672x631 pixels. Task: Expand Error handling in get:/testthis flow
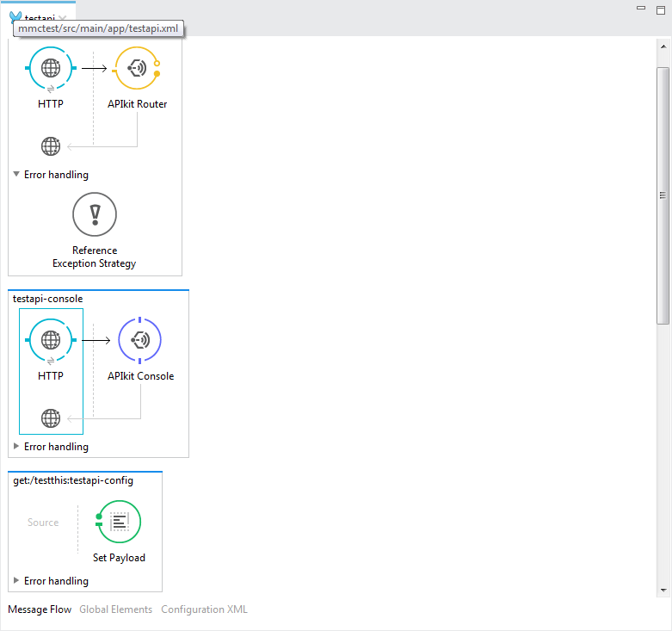tap(16, 580)
